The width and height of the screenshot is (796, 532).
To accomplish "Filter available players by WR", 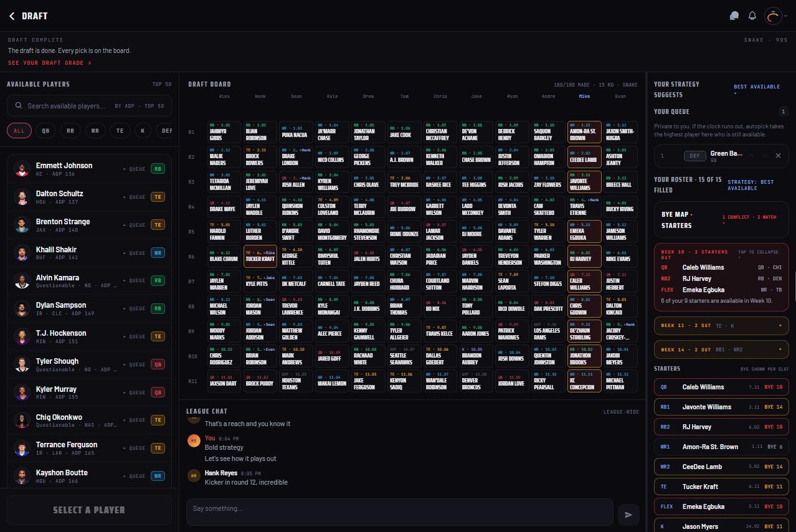I will [95, 131].
